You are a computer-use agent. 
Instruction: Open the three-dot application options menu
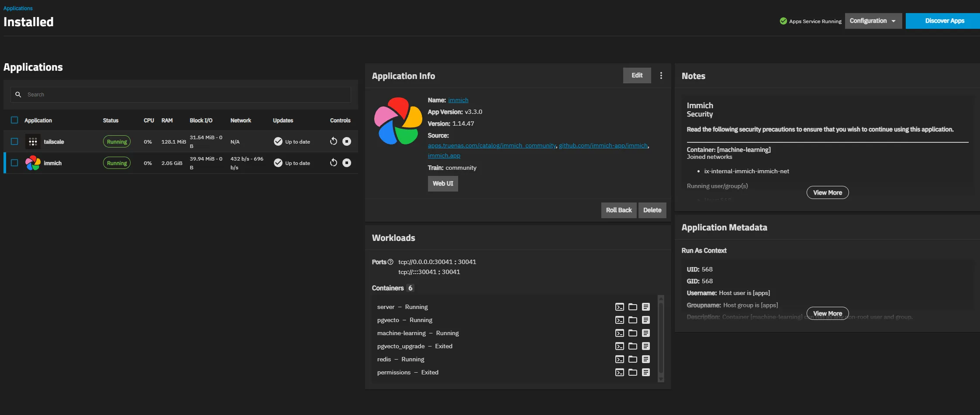[661, 75]
